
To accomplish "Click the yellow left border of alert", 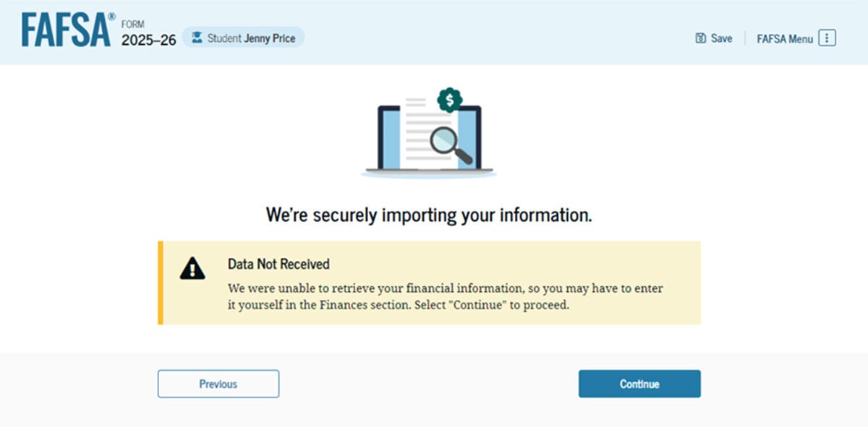I will tap(161, 282).
